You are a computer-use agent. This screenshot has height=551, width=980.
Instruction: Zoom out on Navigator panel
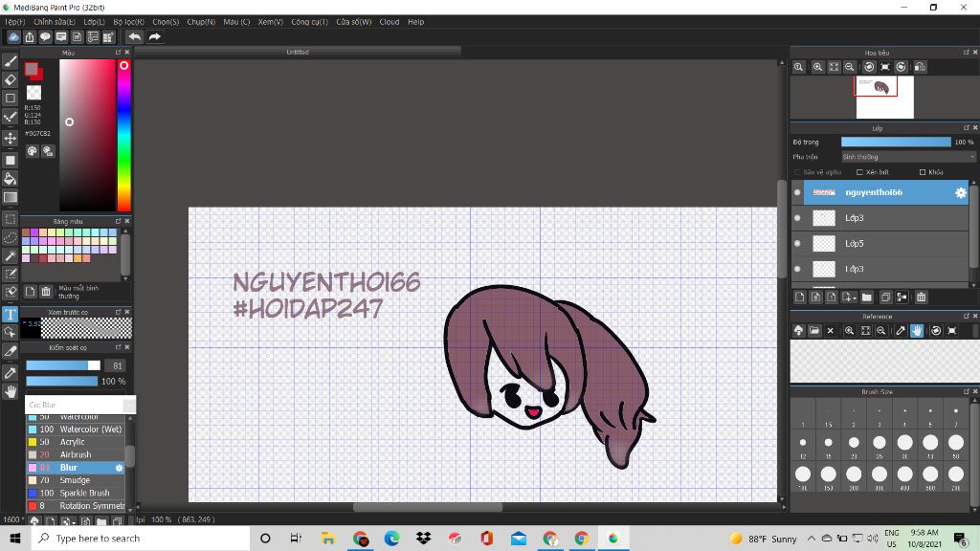850,67
